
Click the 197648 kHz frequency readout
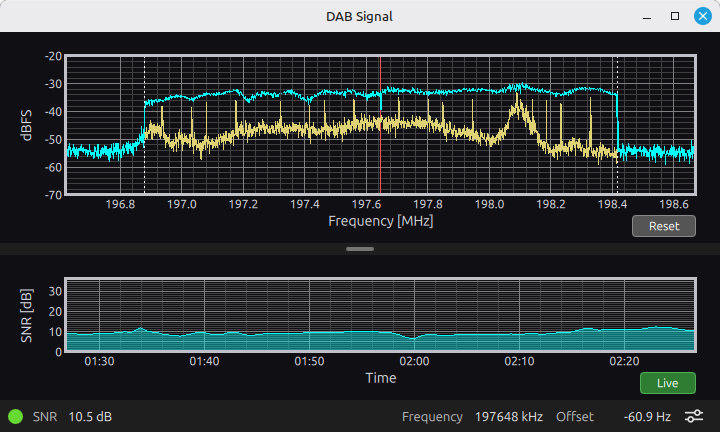[509, 416]
